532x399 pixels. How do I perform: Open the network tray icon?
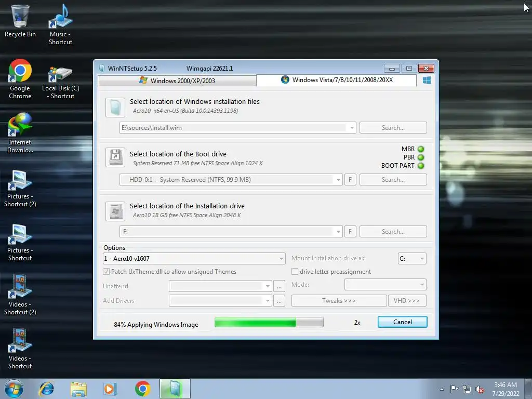coord(467,389)
